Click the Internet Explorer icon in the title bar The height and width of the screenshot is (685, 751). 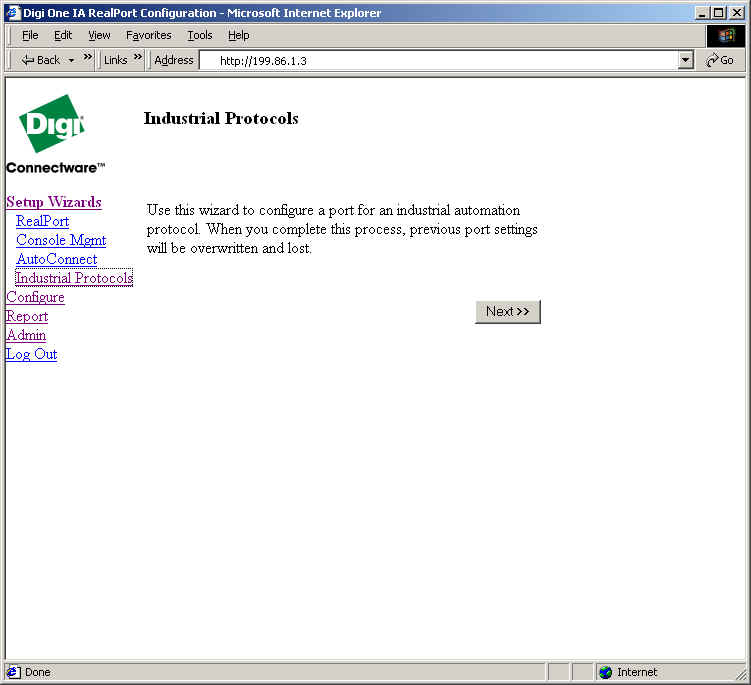[x=13, y=13]
